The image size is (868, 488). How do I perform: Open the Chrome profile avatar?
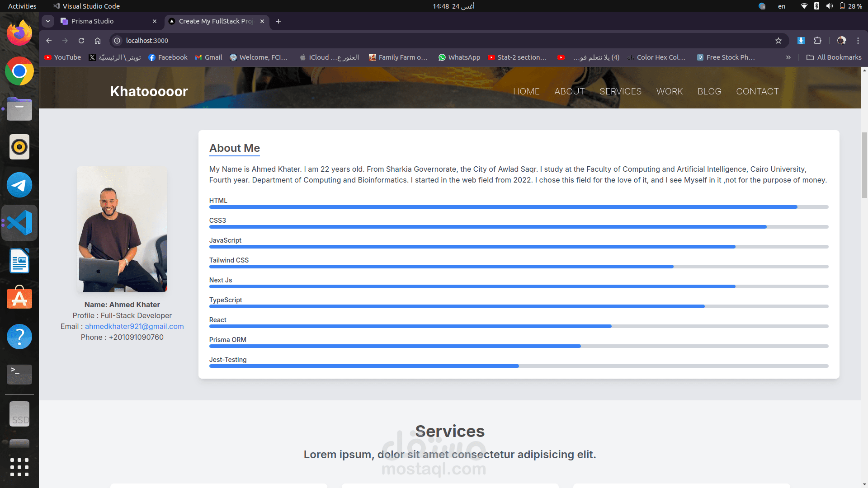[x=841, y=41]
